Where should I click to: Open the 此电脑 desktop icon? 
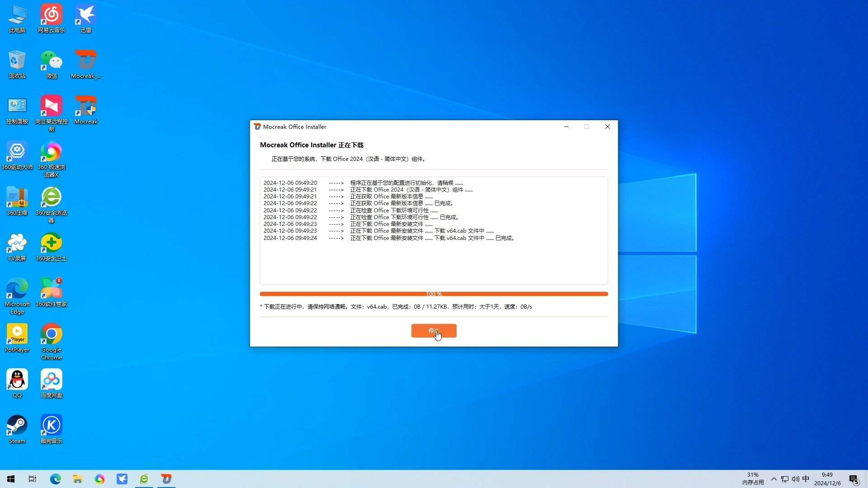coord(17,19)
